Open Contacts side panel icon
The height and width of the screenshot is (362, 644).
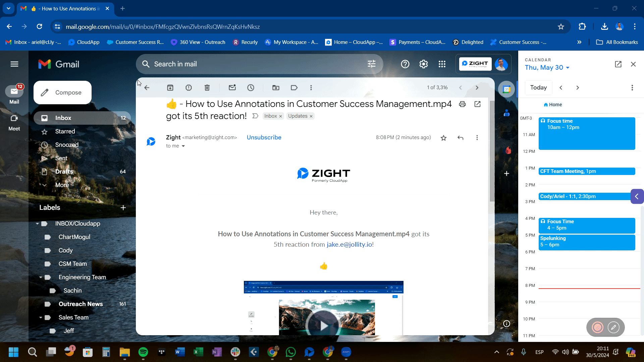coord(506,113)
